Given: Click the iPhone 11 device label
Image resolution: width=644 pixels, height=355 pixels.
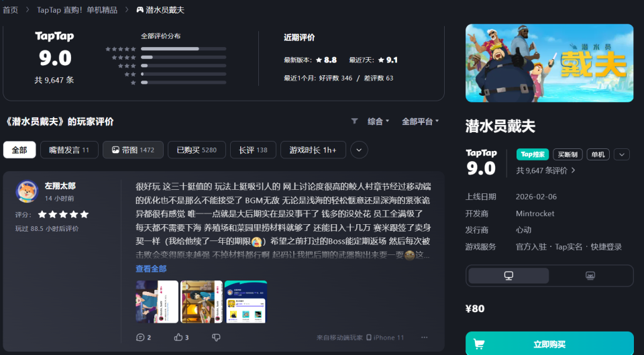Looking at the screenshot, I should (x=385, y=338).
